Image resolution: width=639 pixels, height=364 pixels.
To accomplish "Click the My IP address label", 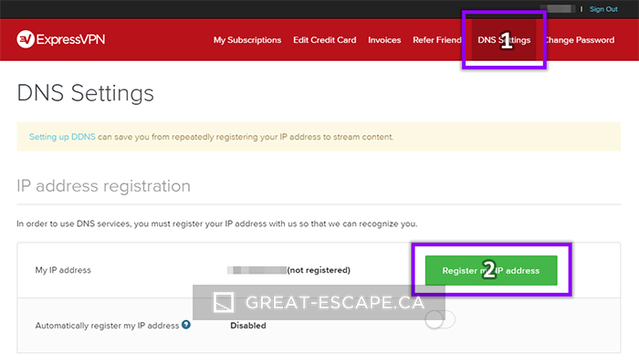I will tap(63, 270).
